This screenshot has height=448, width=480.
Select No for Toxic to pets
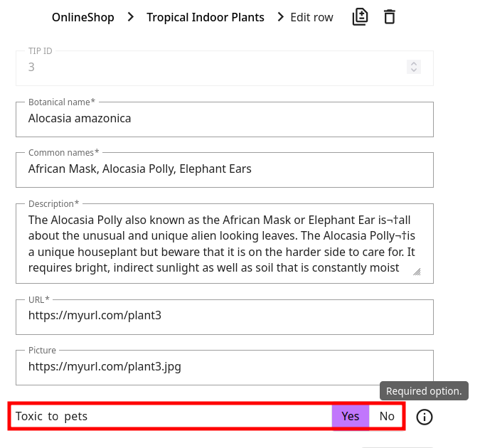(387, 417)
